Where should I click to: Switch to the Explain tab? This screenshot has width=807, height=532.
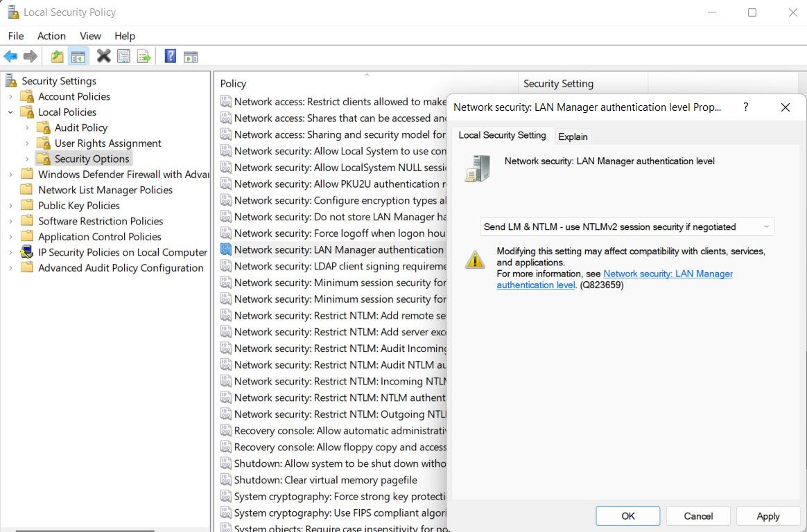coord(573,136)
